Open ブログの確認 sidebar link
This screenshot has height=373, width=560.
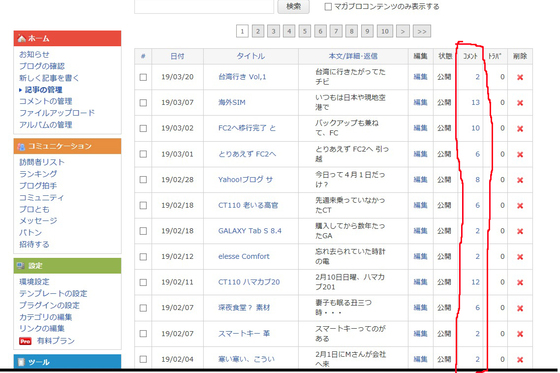coord(42,66)
